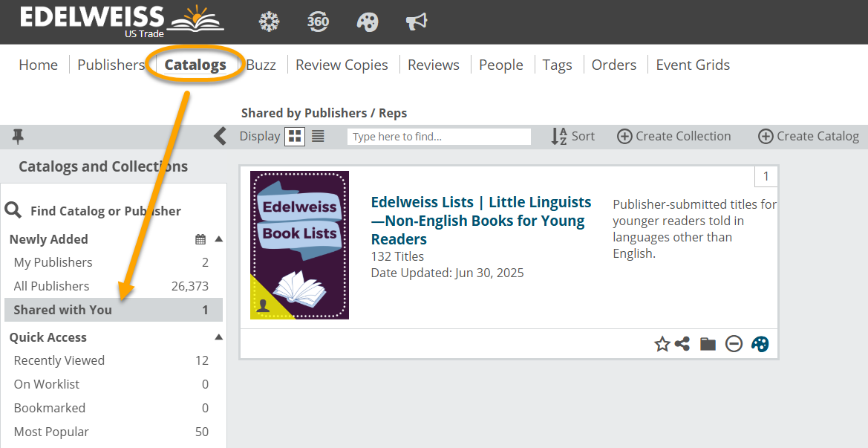The image size is (868, 448).
Task: Open the Publishers tab
Action: pos(111,65)
